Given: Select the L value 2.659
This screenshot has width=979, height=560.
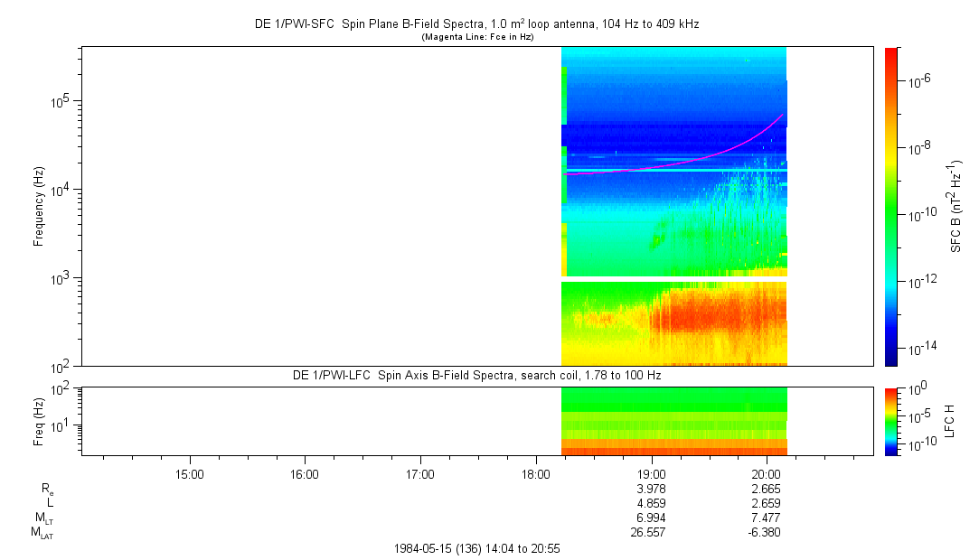Looking at the screenshot, I should click(767, 503).
